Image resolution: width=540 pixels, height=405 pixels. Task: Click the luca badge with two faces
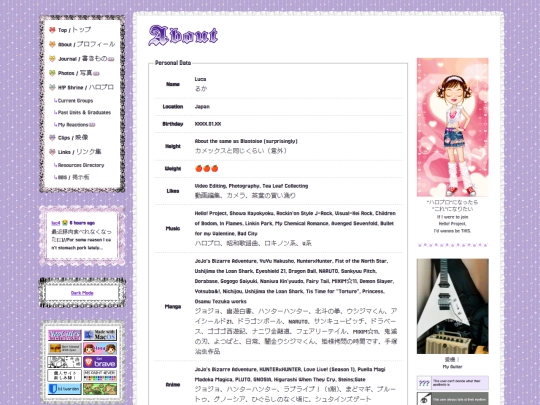[x=100, y=349]
